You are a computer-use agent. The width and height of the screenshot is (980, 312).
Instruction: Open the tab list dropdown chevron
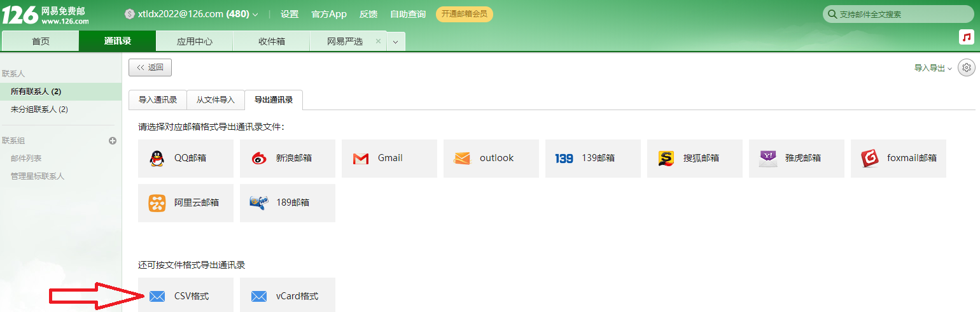(395, 42)
